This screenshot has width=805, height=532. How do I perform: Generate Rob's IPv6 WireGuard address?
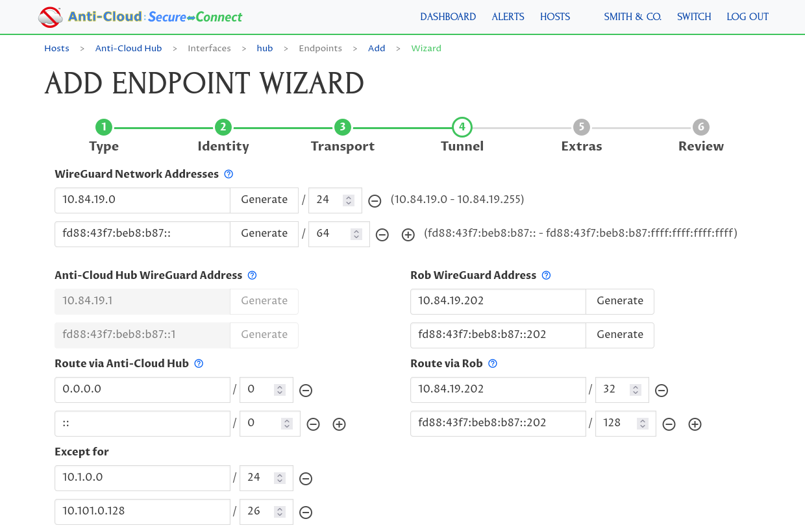pos(620,335)
